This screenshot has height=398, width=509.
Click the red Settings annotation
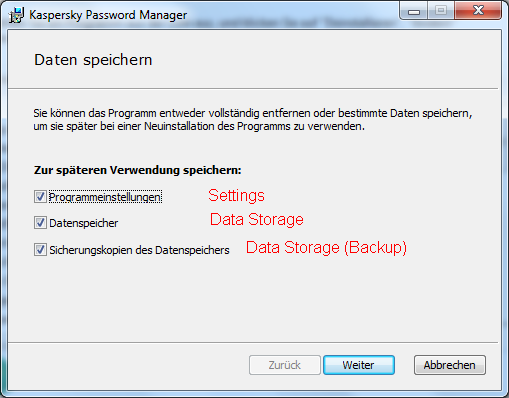(236, 196)
